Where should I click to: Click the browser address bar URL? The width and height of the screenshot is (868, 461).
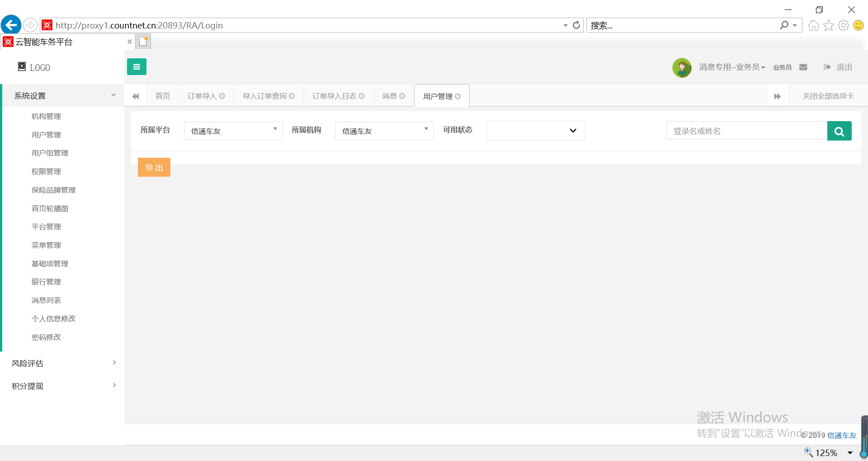[x=139, y=25]
